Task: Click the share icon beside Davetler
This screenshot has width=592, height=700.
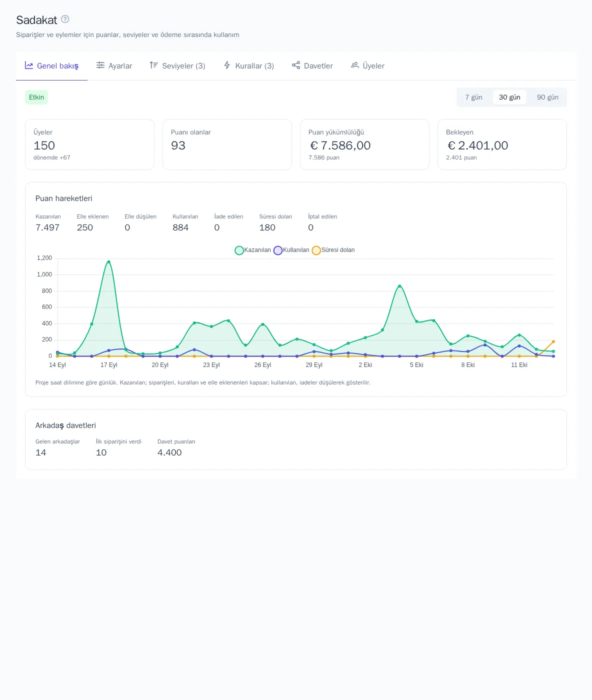Action: click(296, 65)
